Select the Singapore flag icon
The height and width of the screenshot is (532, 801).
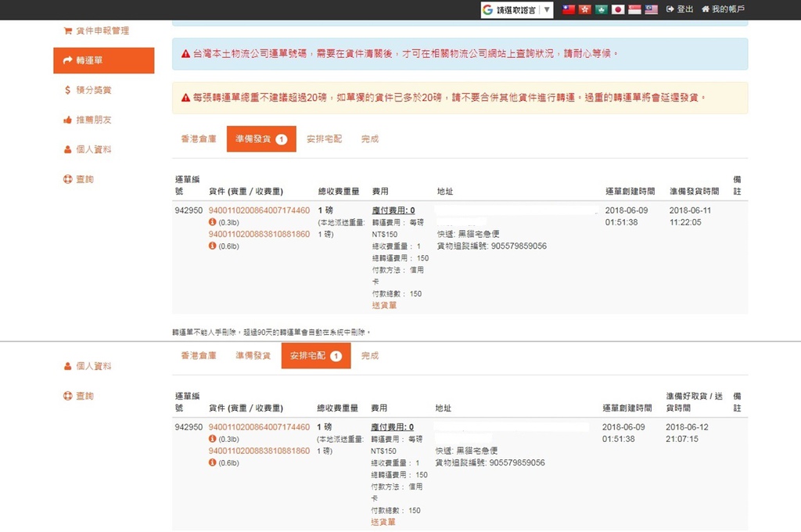click(634, 9)
